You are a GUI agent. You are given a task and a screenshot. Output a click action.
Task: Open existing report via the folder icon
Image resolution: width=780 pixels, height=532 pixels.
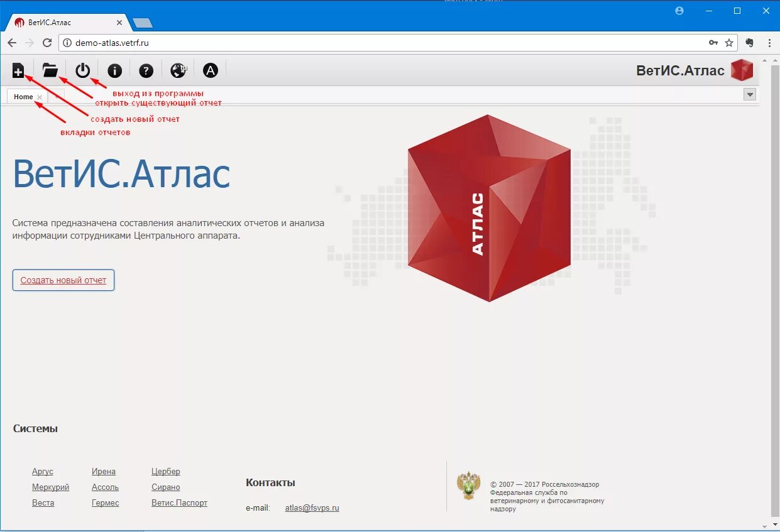pos(50,70)
